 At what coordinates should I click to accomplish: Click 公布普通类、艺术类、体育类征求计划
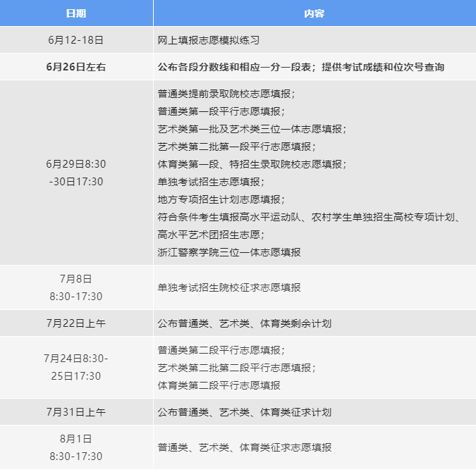[245, 412]
